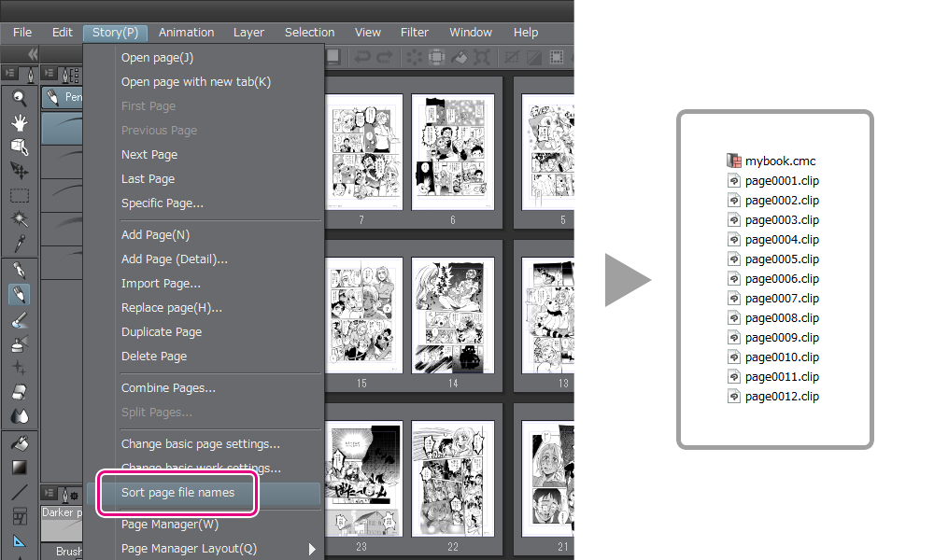Click the mybook.cmc file entry

click(780, 161)
